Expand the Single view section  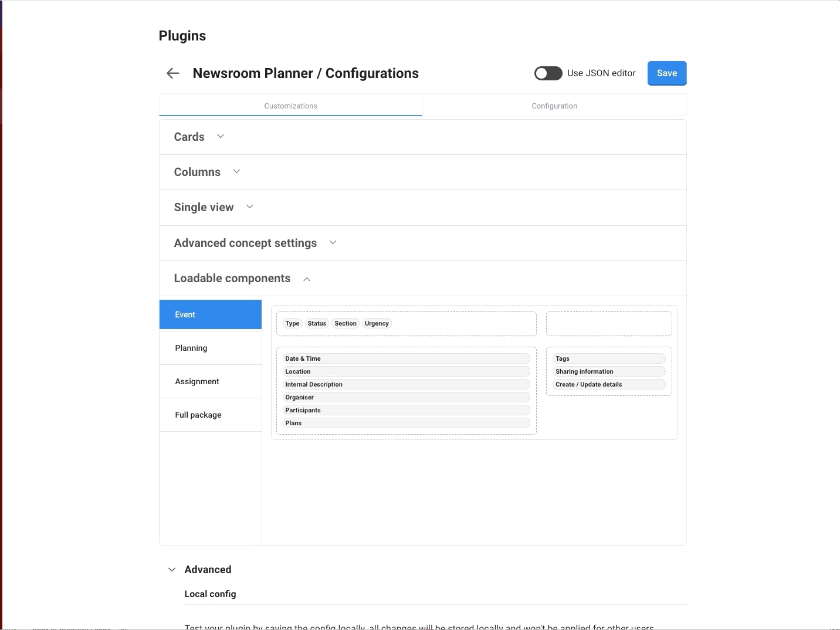click(250, 207)
